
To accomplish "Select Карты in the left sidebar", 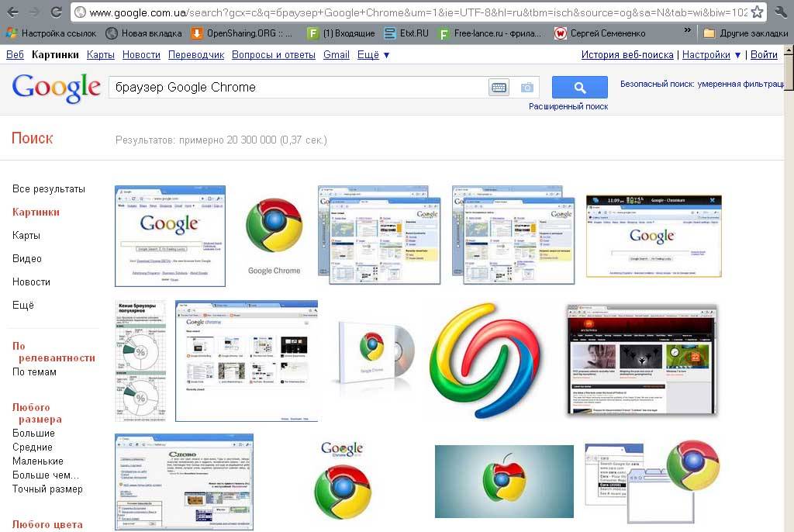I will click(26, 236).
